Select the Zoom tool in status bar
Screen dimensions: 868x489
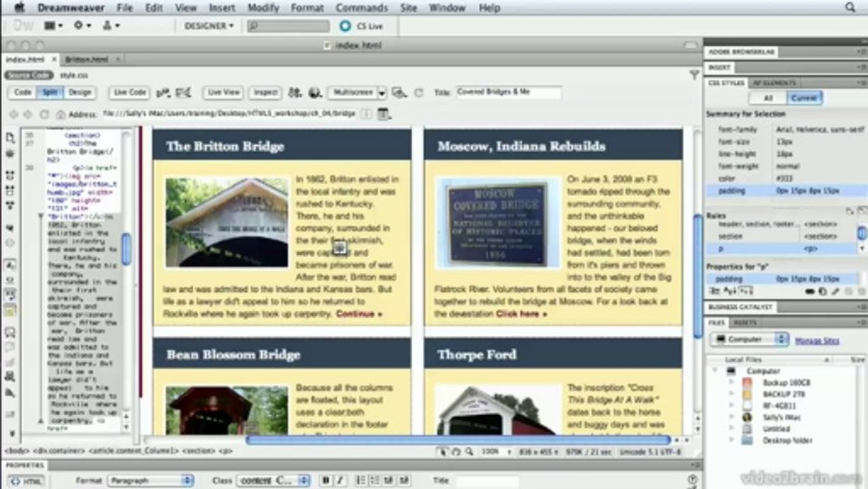tap(468, 451)
